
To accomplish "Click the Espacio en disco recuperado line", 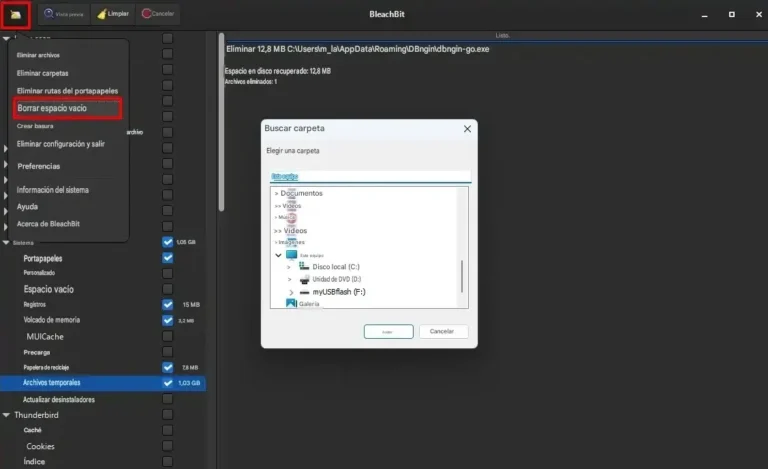I will click(x=278, y=71).
